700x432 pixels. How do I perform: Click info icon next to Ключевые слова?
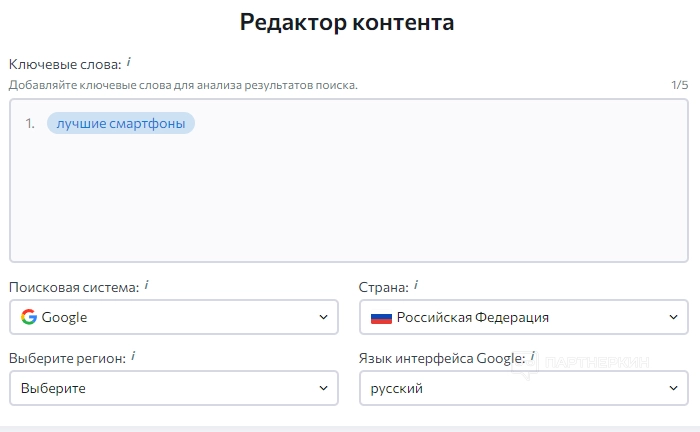pyautogui.click(x=129, y=63)
